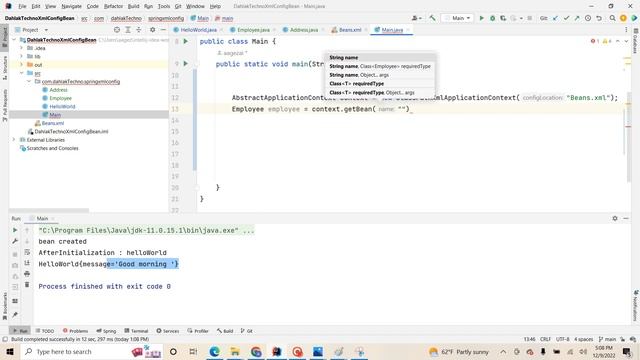Click the Git commit checkmark icon

[x=566, y=18]
